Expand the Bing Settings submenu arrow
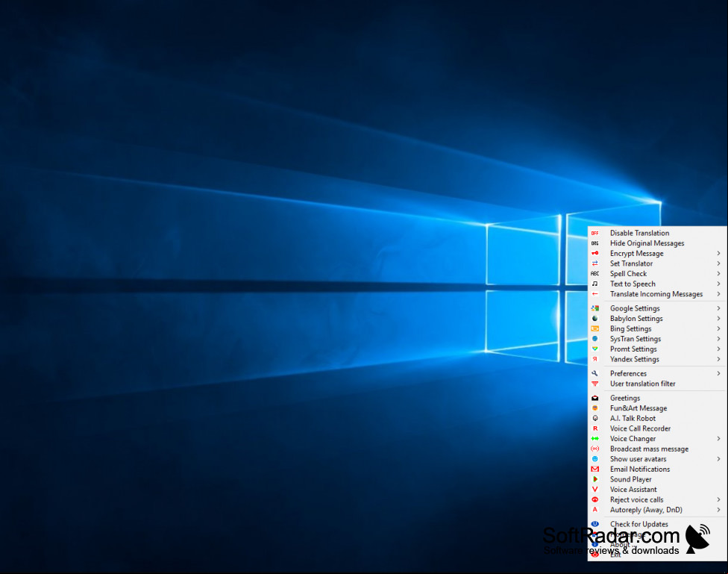Screen dimensions: 728x574 pos(718,328)
